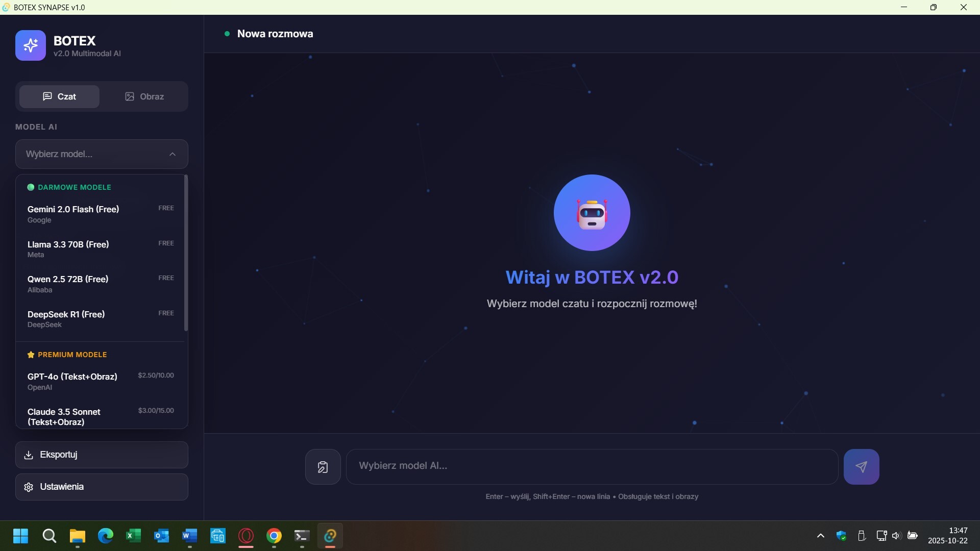Switch to the Czat tab
Image resolution: width=980 pixels, height=551 pixels.
[59, 96]
